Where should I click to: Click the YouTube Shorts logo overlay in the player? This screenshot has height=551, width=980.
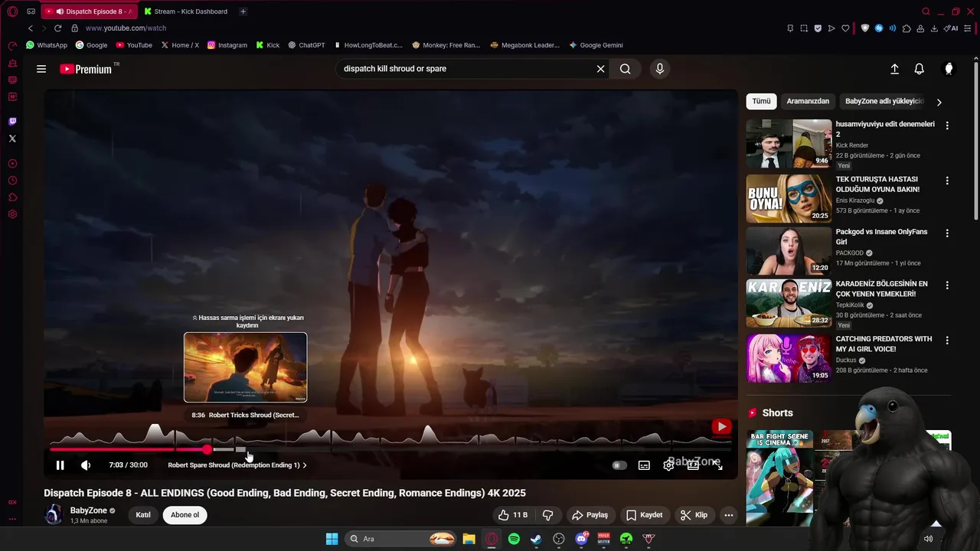tap(721, 426)
